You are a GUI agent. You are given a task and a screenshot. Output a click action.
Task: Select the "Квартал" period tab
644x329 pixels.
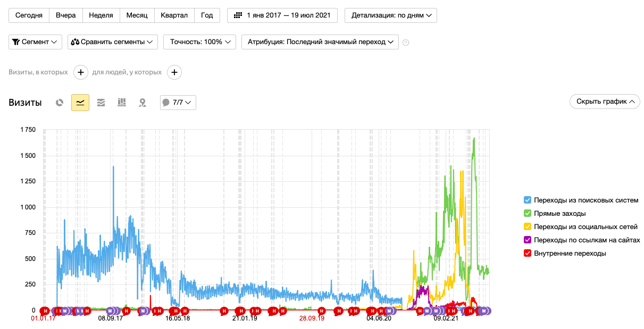[174, 15]
